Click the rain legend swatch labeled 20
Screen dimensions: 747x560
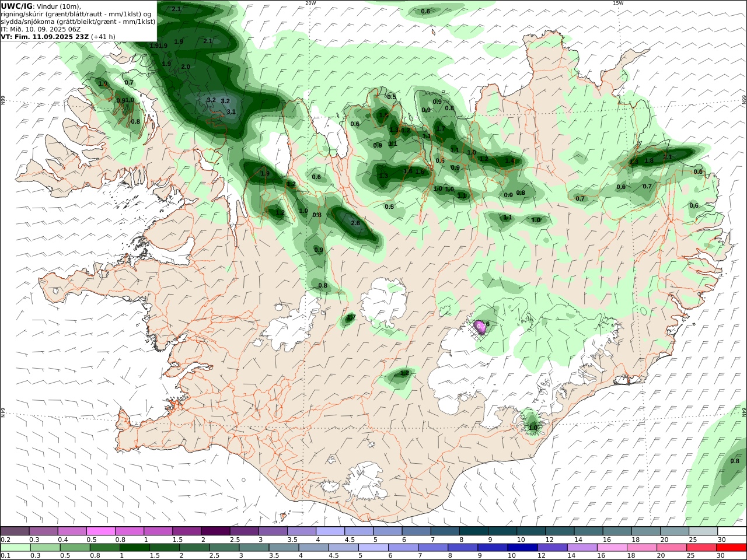tap(672, 547)
